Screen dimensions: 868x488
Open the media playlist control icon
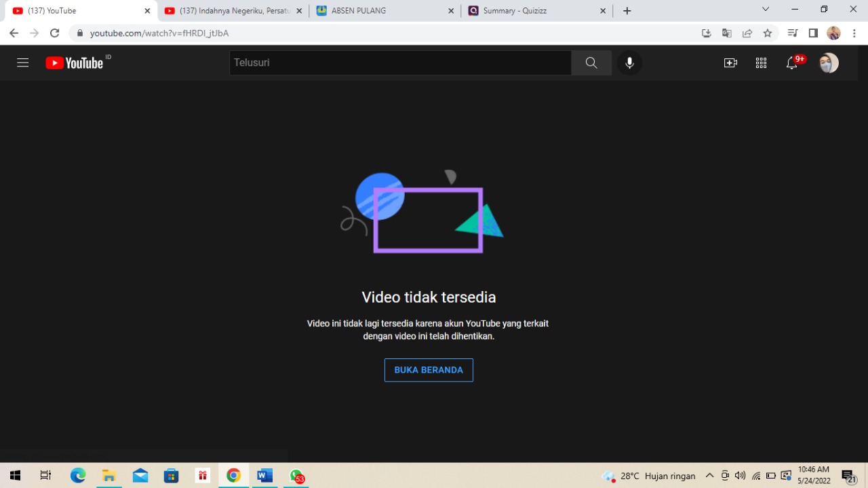point(792,33)
